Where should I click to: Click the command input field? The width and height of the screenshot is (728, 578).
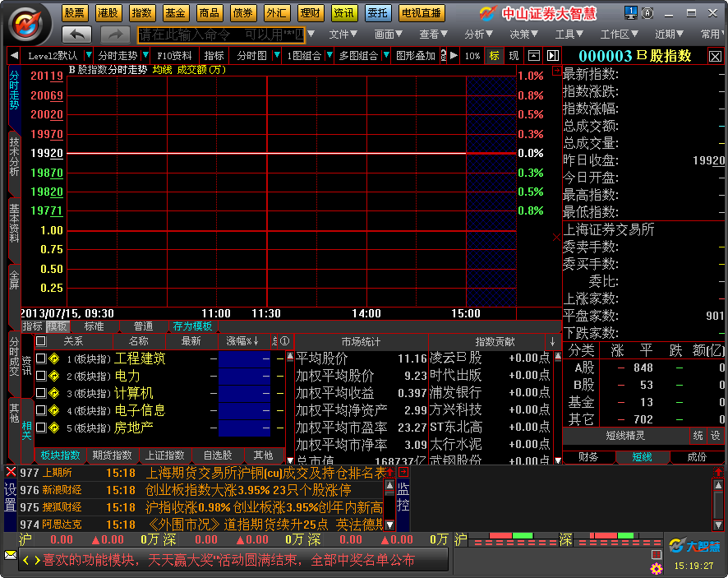(x=220, y=35)
